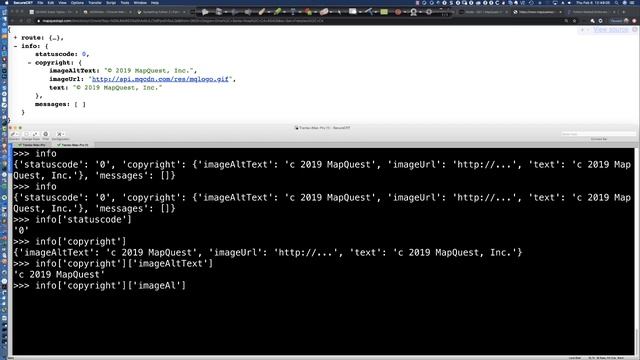Click the statuscode: 0 JSON entry
The width and height of the screenshot is (640, 360).
(x=62, y=54)
